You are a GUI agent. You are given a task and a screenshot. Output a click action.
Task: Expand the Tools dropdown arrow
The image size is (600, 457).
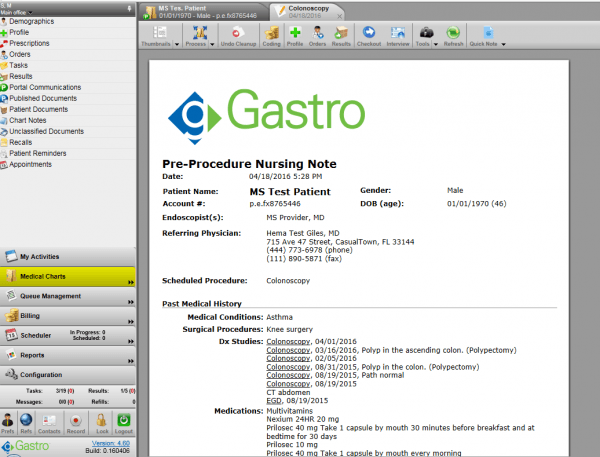[435, 44]
